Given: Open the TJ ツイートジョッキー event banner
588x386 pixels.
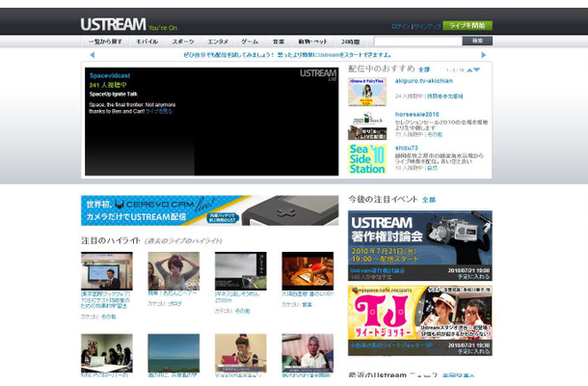Looking at the screenshot, I should pos(420,313).
